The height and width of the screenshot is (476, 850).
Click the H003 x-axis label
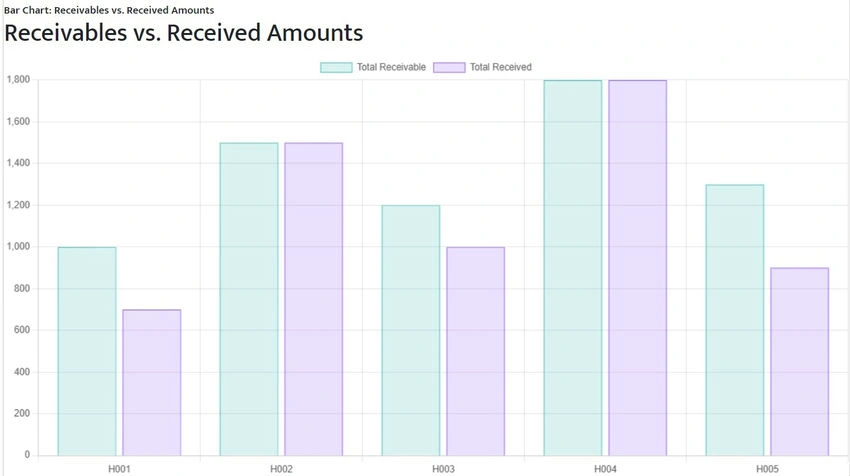pyautogui.click(x=443, y=469)
